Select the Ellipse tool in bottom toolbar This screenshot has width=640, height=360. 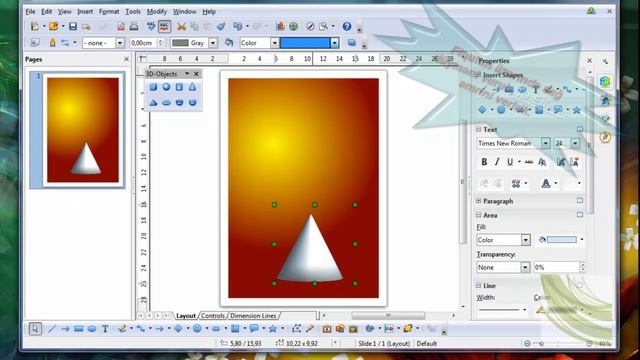tap(92, 329)
